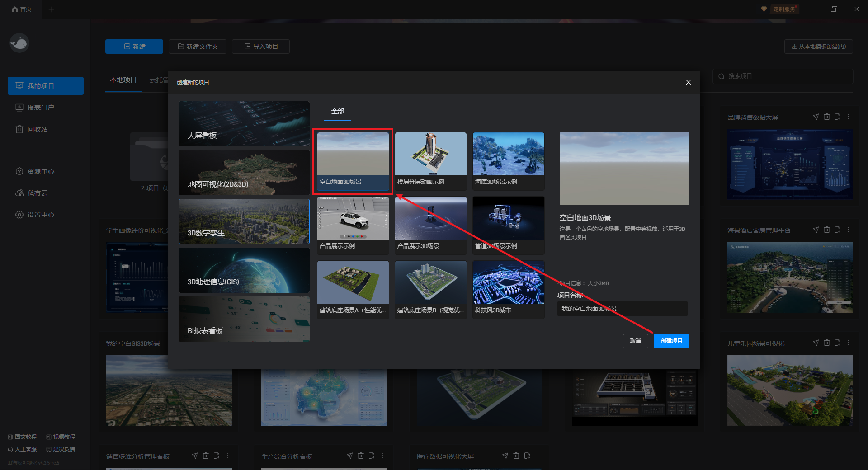Click the trash icon on 海景酒店客房管理平台
The width and height of the screenshot is (868, 470).
tap(826, 230)
